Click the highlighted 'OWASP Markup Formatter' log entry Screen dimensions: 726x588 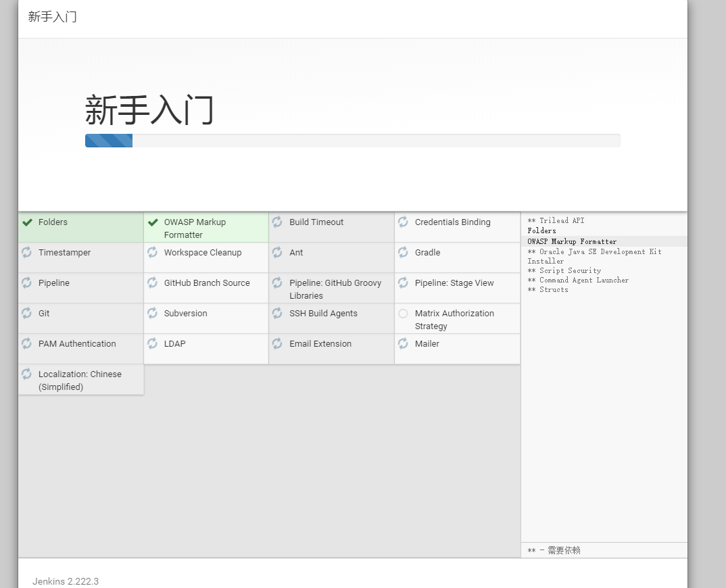[572, 241]
